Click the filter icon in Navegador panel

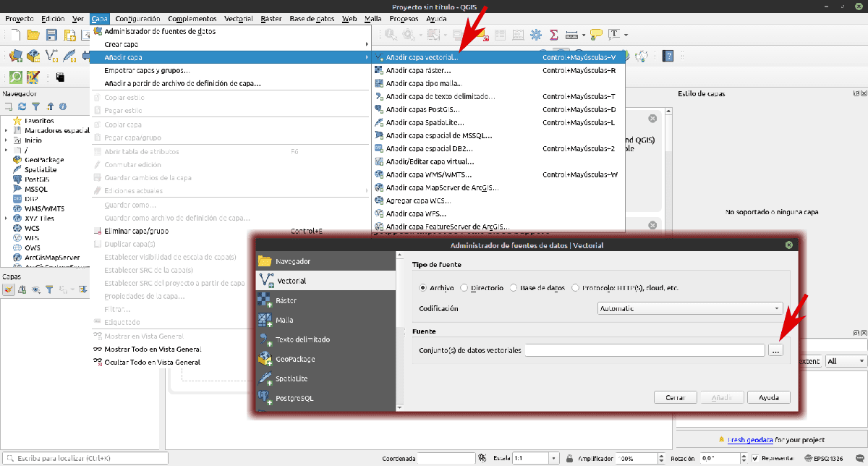(x=35, y=106)
